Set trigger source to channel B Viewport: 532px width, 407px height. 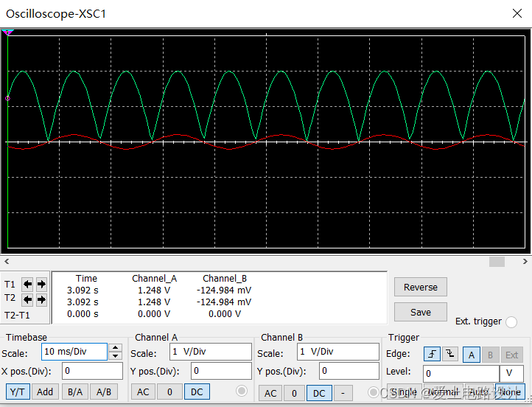tap(490, 355)
